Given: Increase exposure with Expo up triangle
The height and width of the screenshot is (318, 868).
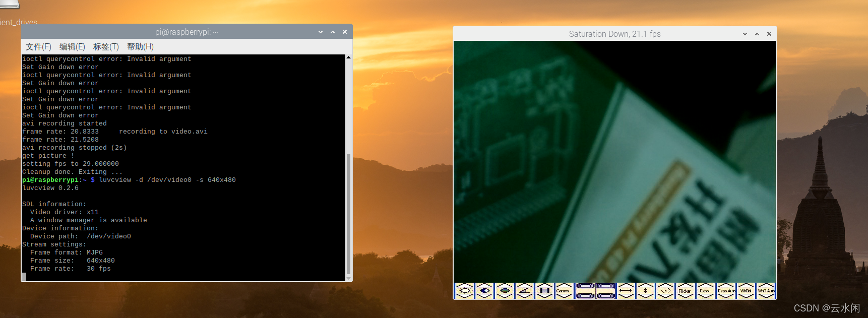Looking at the screenshot, I should click(x=705, y=285).
